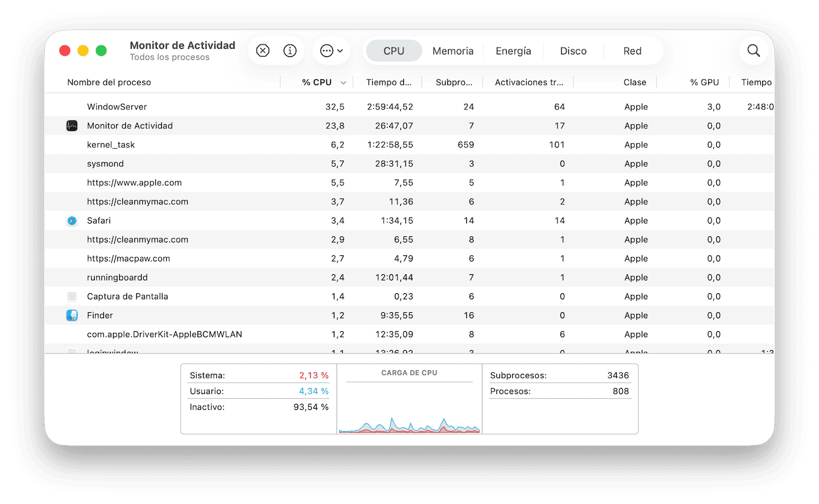Switch to the Energía tab
Viewport: 819px width, 504px height.
[x=513, y=51]
